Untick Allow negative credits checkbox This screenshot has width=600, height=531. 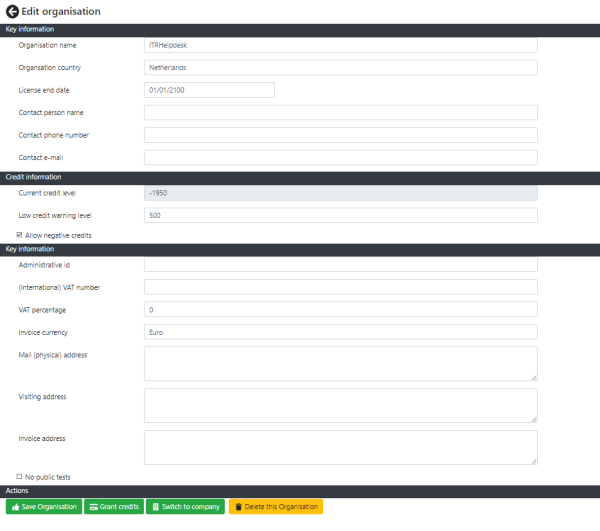click(19, 235)
